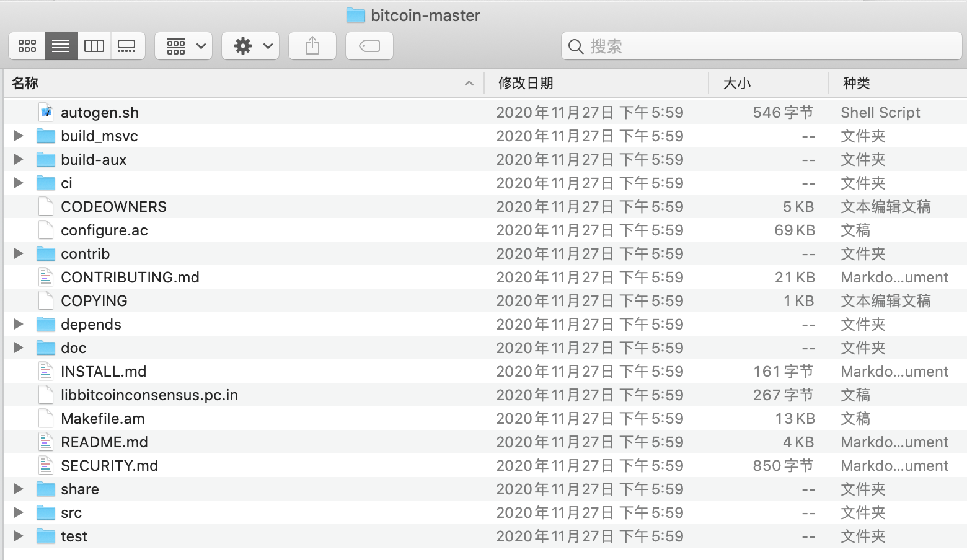The height and width of the screenshot is (560, 967).
Task: Select the depends folder icon
Action: [46, 324]
